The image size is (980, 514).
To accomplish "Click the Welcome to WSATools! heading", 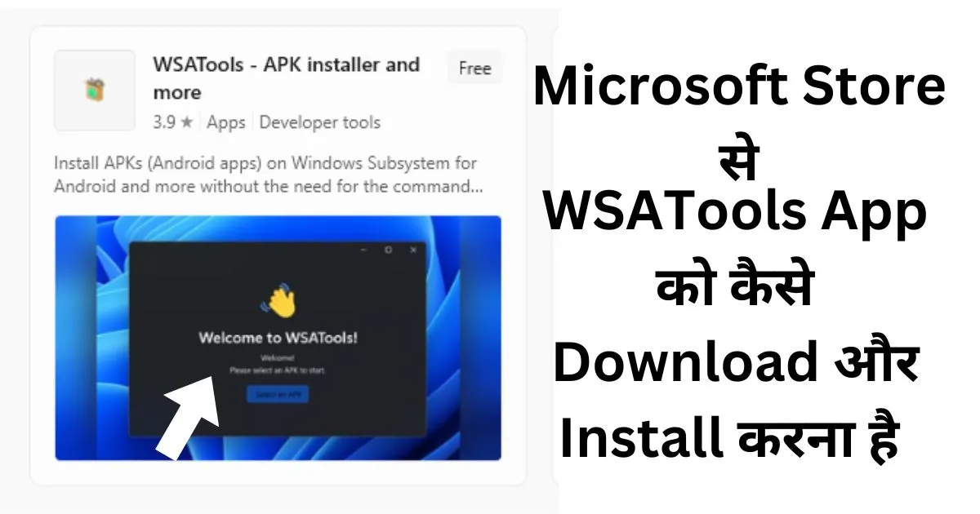I will (278, 337).
